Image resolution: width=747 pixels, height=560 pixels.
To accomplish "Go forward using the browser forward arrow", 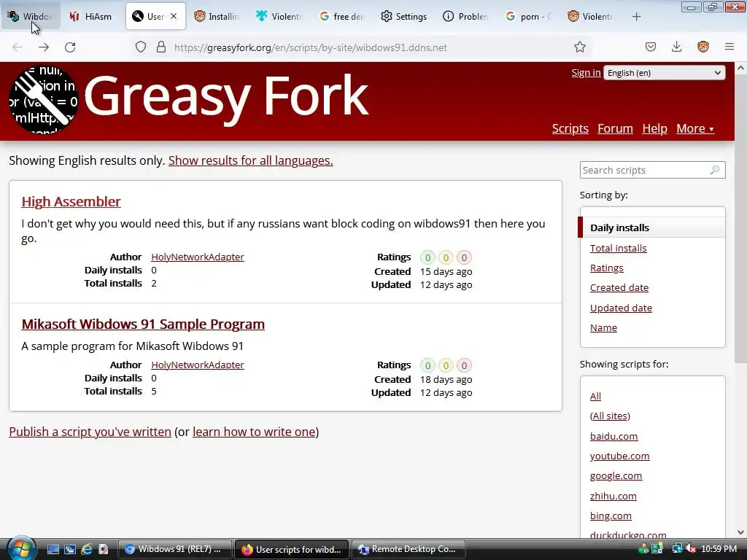I will point(44,47).
